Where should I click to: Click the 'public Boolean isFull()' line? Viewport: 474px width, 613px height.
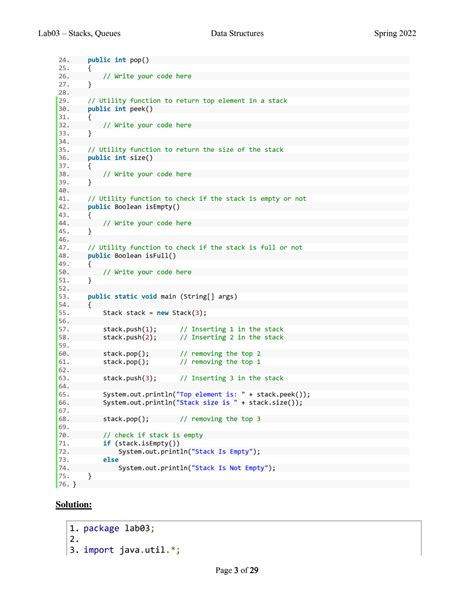pos(131,256)
